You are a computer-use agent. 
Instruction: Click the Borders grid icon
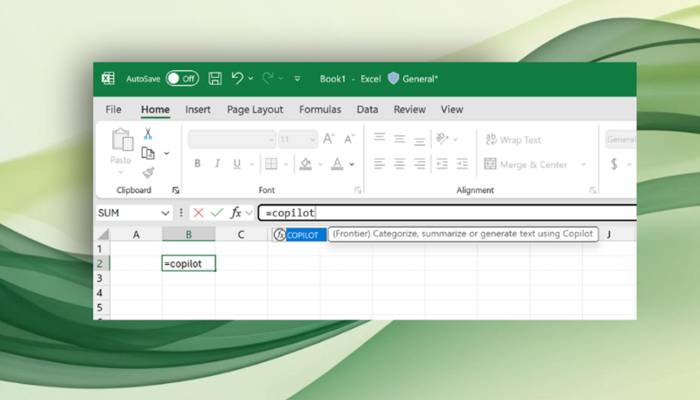(x=271, y=164)
